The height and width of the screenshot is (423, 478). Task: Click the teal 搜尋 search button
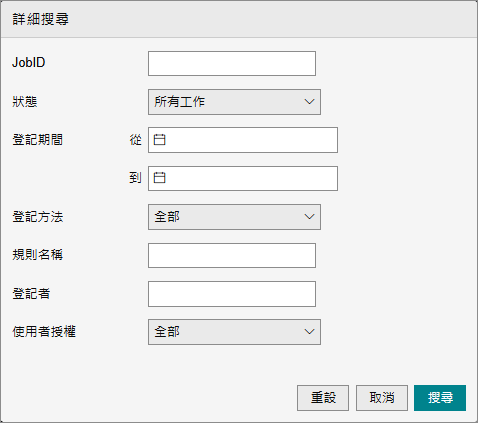[440, 398]
